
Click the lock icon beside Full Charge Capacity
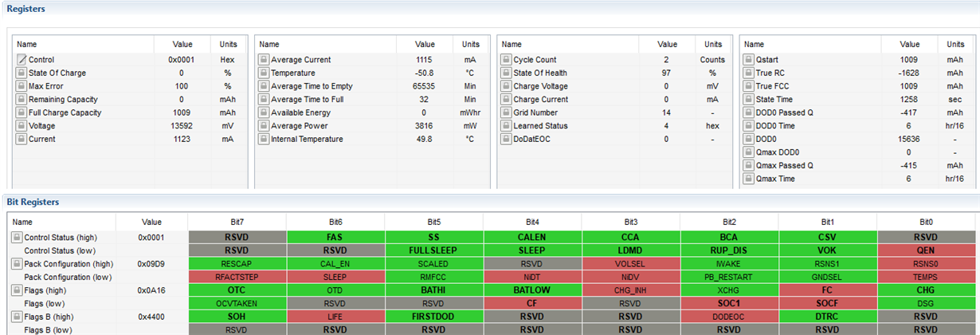coord(22,112)
